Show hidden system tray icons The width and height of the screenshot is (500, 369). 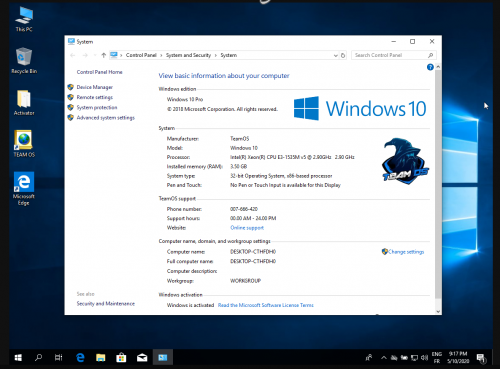(x=384, y=358)
